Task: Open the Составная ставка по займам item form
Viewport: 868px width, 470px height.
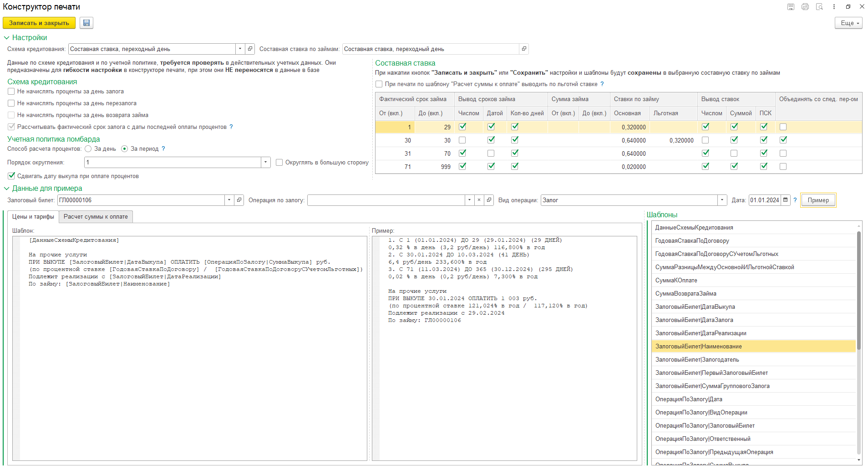Action: click(x=524, y=49)
